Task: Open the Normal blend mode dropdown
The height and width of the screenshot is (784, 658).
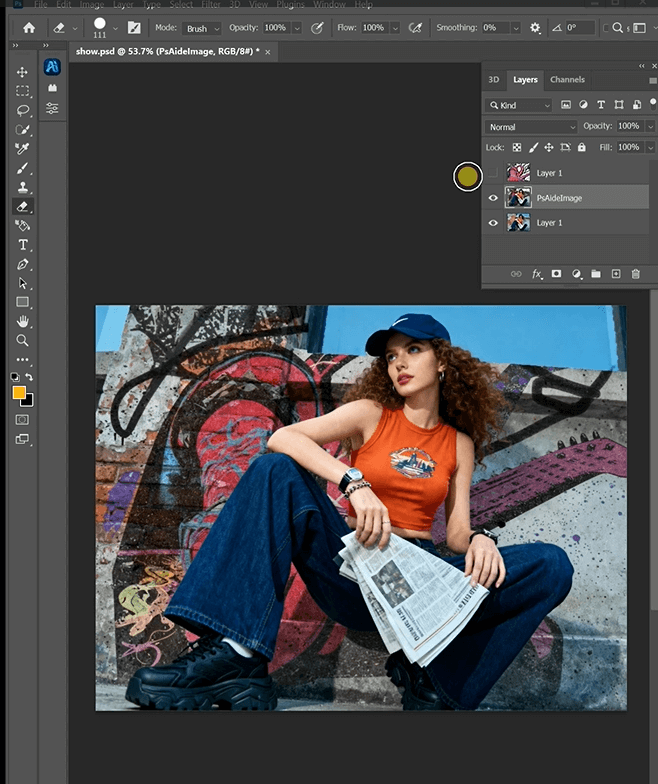Action: [x=530, y=127]
